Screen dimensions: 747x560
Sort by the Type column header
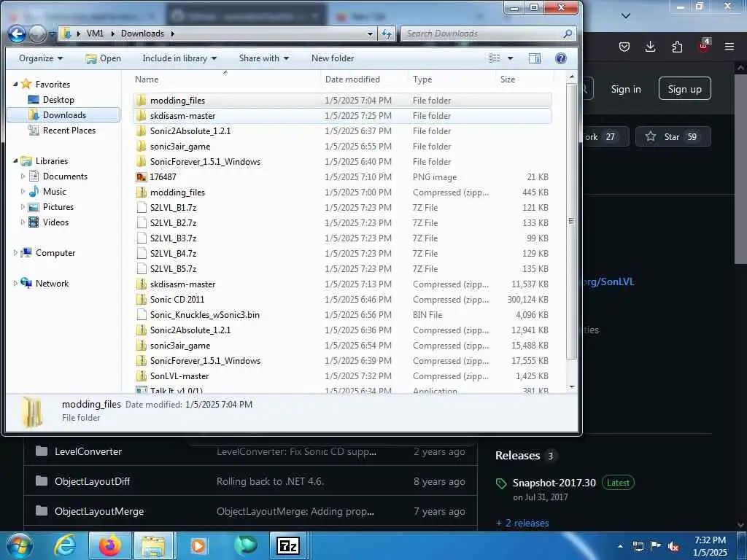point(452,79)
